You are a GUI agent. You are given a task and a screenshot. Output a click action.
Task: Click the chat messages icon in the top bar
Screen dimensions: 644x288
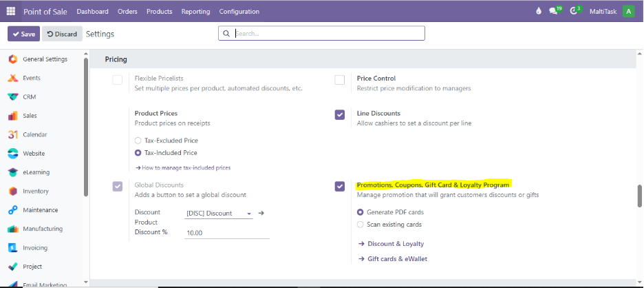point(554,12)
